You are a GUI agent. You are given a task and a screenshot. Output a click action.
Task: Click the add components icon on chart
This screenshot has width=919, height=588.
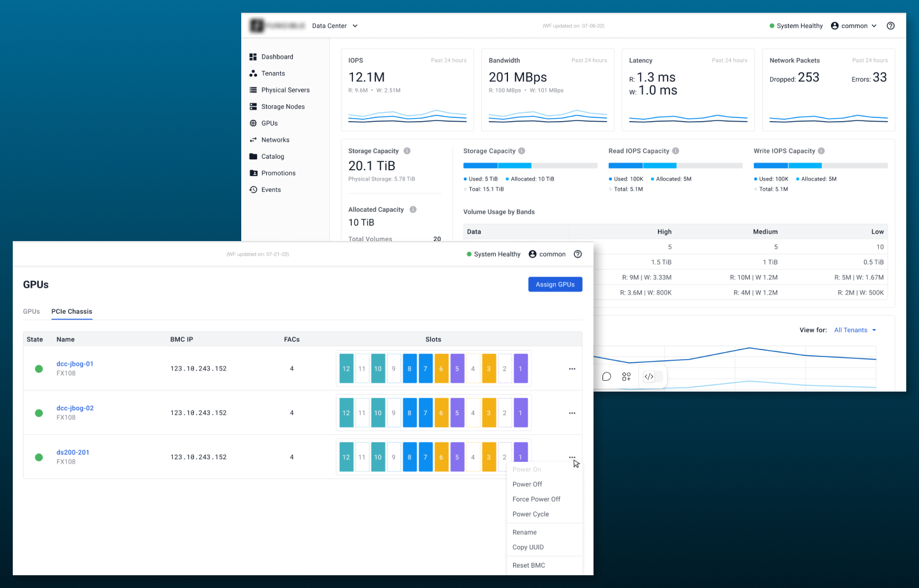pyautogui.click(x=626, y=377)
